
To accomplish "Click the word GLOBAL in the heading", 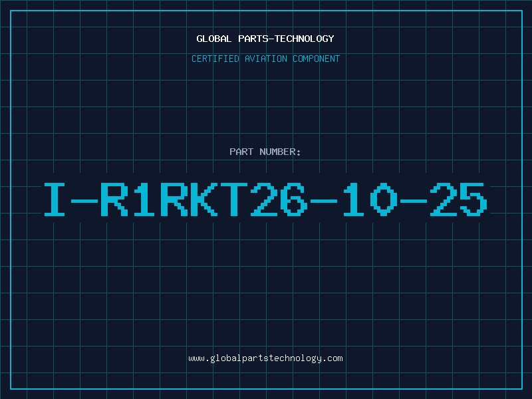I will point(213,39).
